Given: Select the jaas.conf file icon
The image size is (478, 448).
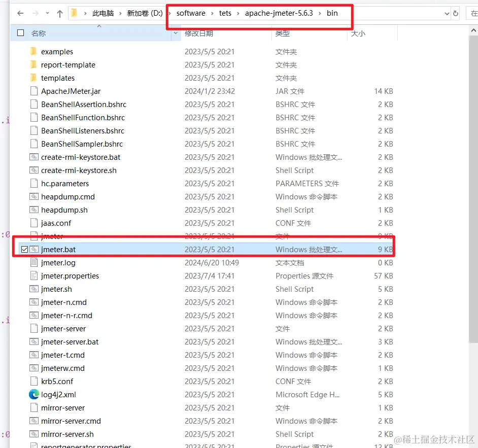Looking at the screenshot, I should coord(34,223).
